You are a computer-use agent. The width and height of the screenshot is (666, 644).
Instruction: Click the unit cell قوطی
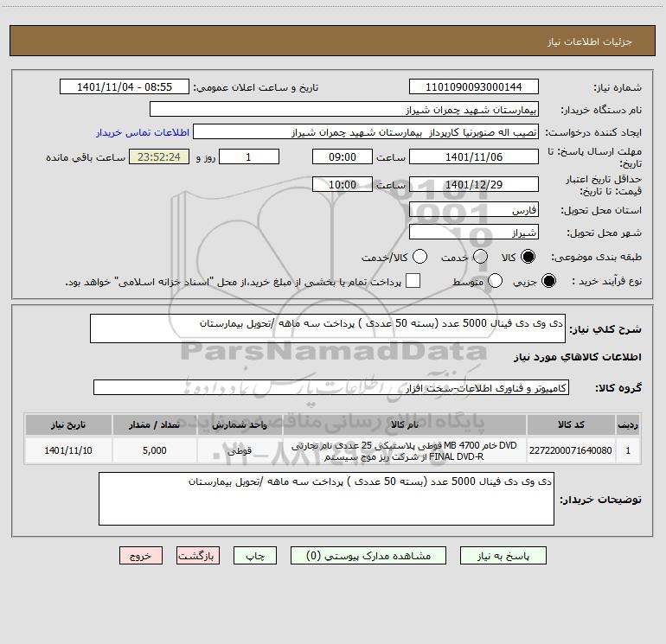[x=240, y=450]
